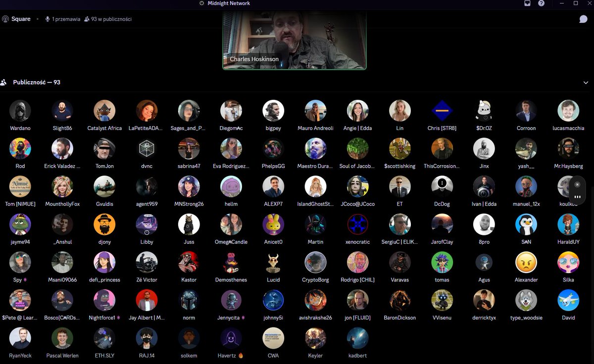Open hellm's purple avatar
Viewport: 594px width, 364px height.
coord(231,186)
